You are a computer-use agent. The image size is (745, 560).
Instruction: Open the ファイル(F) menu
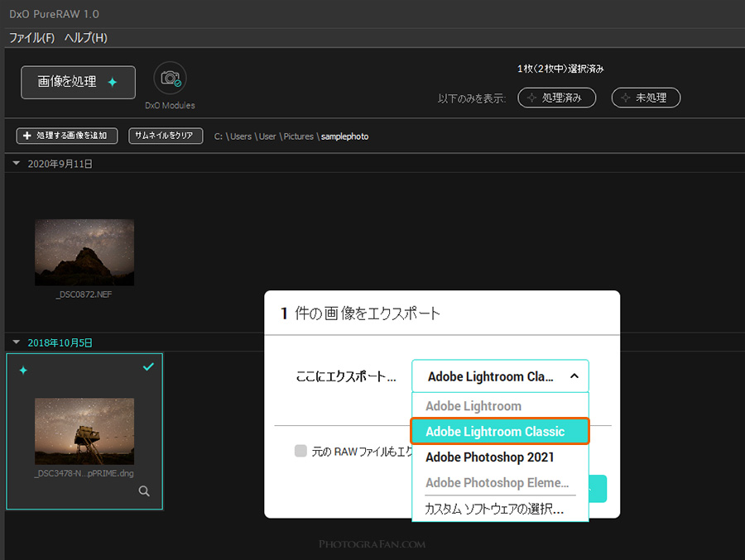pyautogui.click(x=31, y=37)
